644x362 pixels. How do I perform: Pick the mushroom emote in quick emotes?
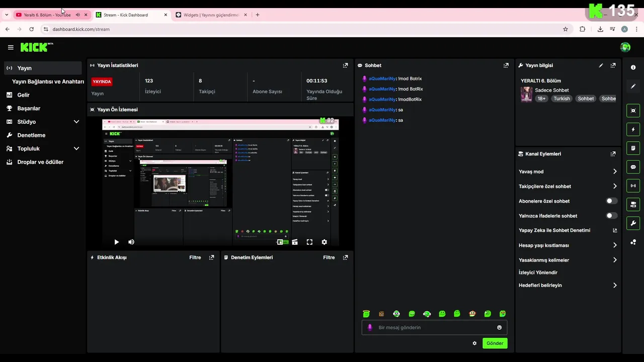[472, 314]
